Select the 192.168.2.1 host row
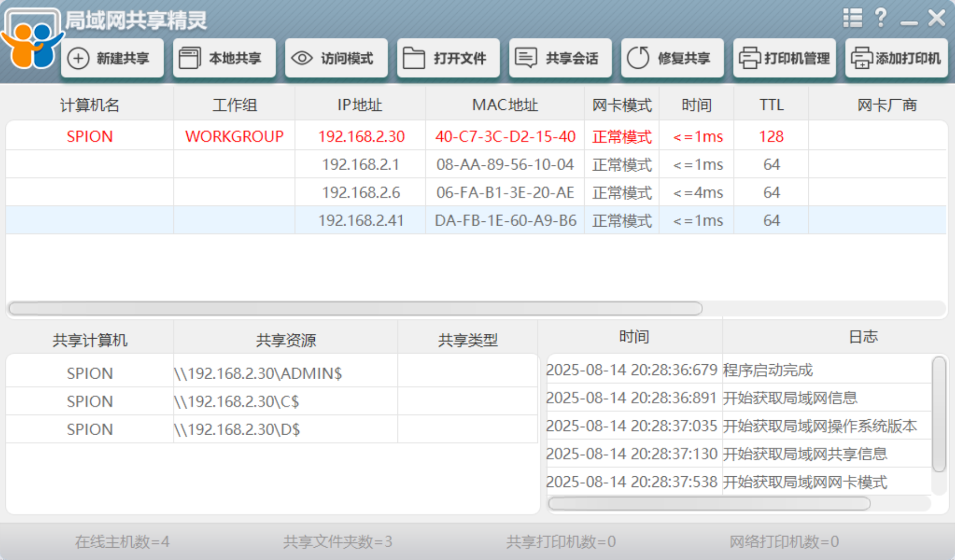The image size is (955, 560). 476,164
